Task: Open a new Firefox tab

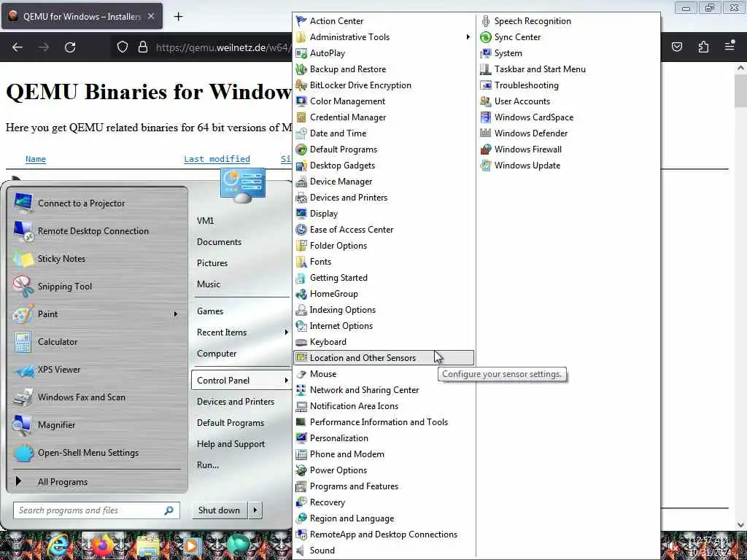Action: pyautogui.click(x=178, y=16)
